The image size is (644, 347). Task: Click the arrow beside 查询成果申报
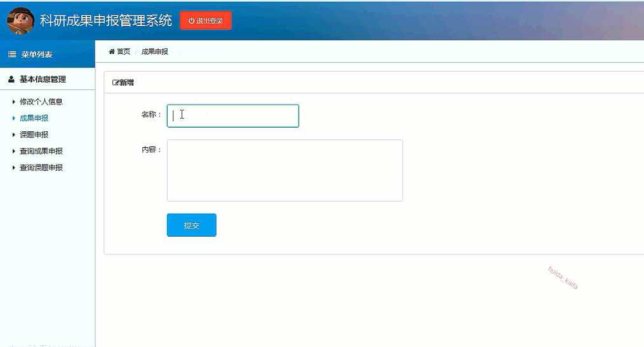click(13, 151)
